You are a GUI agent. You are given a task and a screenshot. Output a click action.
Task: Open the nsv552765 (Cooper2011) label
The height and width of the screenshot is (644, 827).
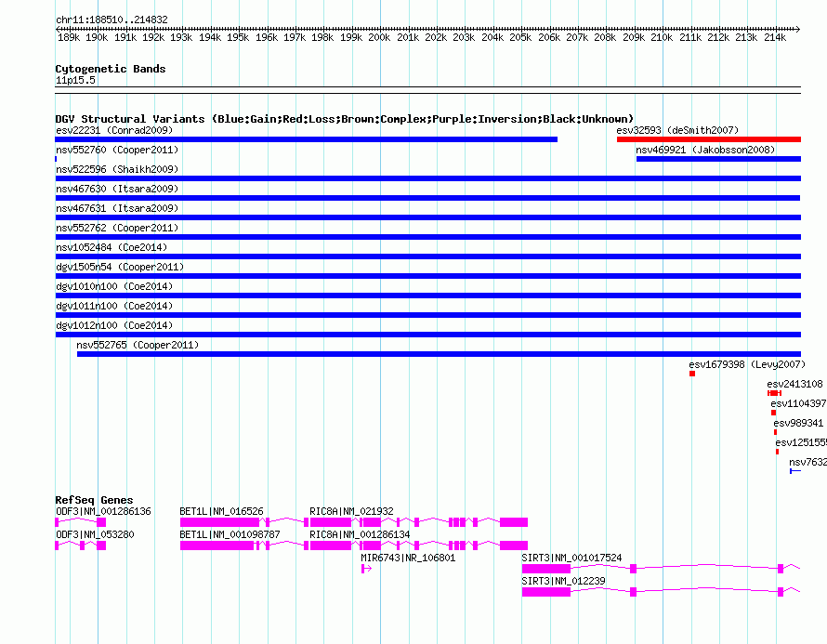click(x=138, y=345)
